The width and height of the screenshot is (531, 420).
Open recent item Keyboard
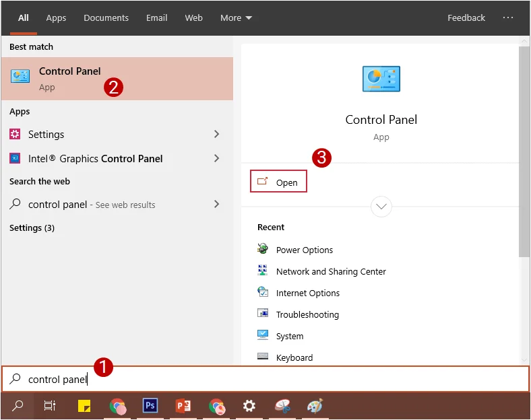(294, 358)
